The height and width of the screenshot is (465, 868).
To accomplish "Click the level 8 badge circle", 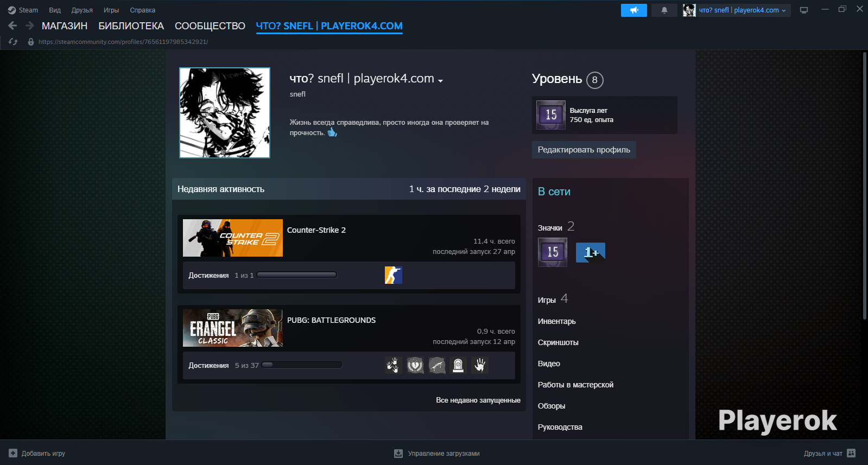I will (595, 80).
